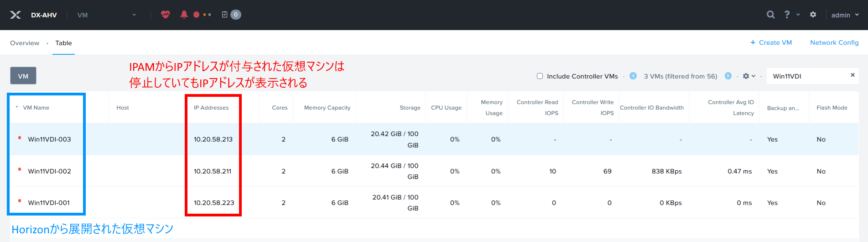Clear the Win11VDI search filter
The width and height of the screenshot is (868, 242).
[852, 75]
